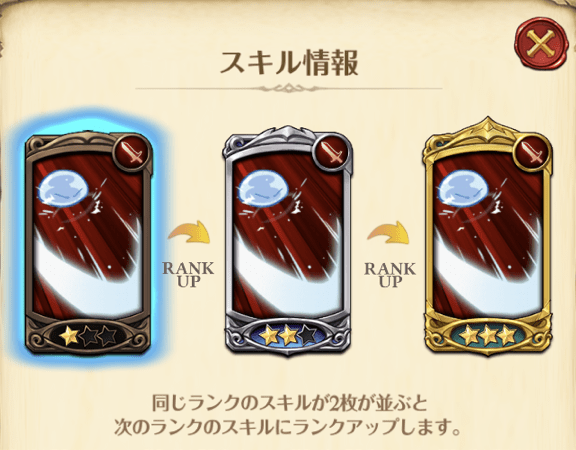
Task: Select the gold three-star skill card
Action: [488, 237]
